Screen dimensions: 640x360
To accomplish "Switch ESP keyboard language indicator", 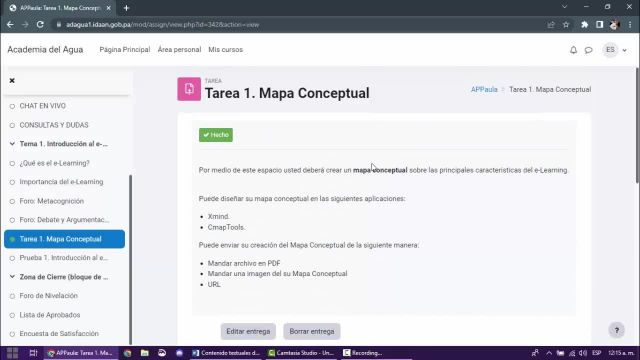I will point(596,353).
